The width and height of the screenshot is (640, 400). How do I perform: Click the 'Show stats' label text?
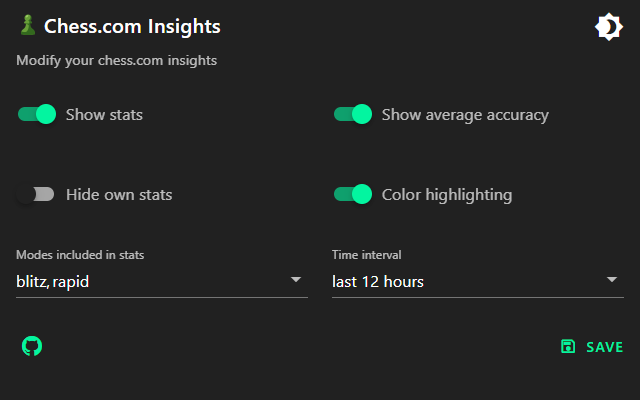click(x=104, y=115)
